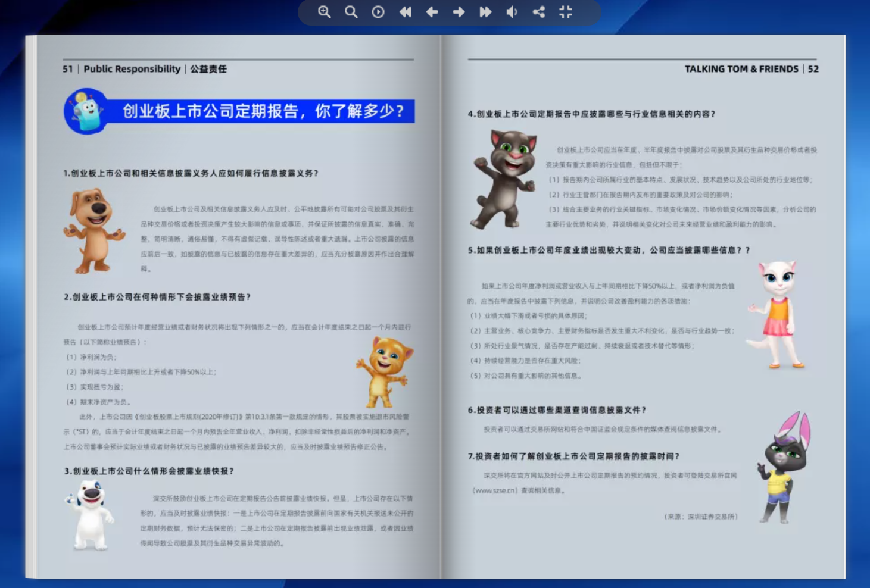Jump to the first page

(406, 12)
